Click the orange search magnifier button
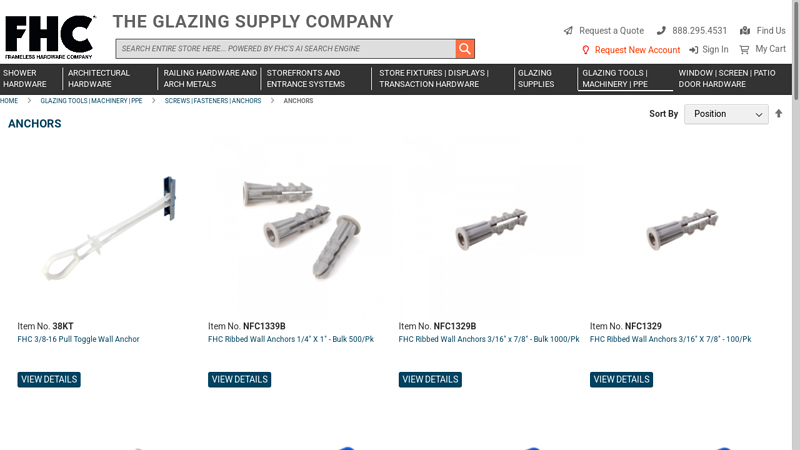 pyautogui.click(x=465, y=49)
